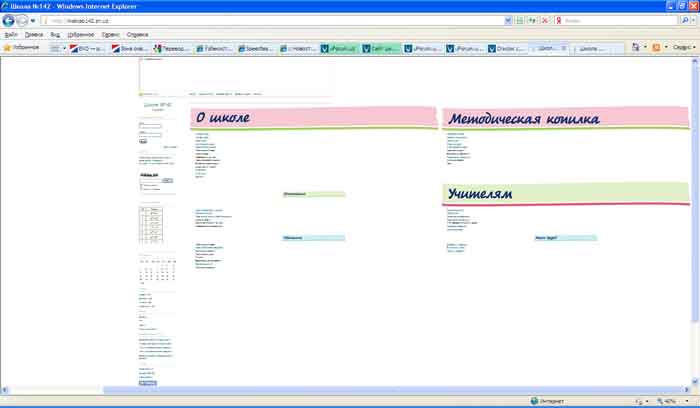The image size is (700, 408).
Task: Click the vertical scrollbar down arrow
Action: [x=694, y=389]
